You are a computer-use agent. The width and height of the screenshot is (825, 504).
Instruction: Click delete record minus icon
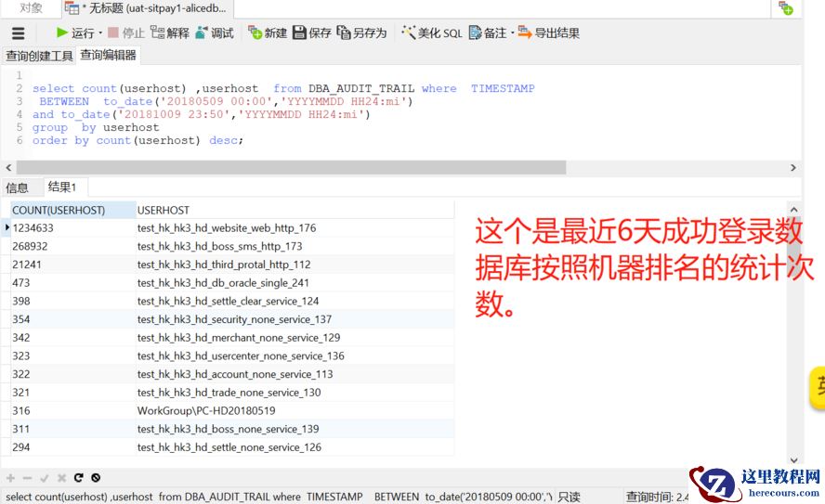point(27,478)
